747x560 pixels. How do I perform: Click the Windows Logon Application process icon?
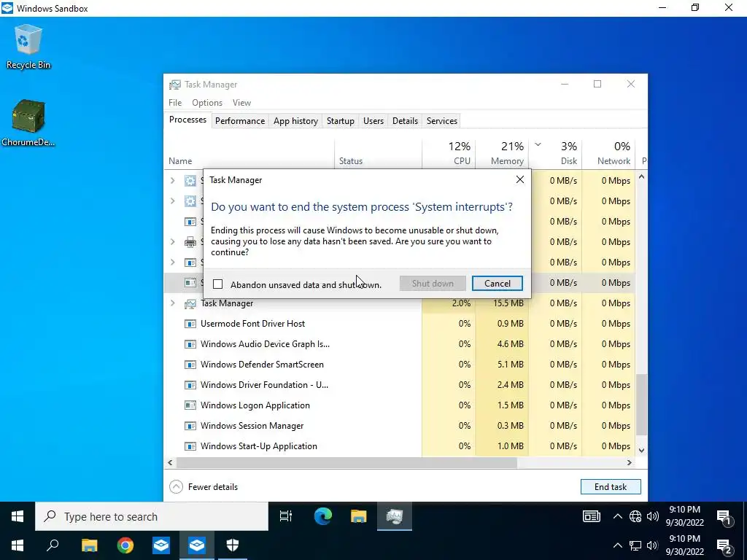(x=190, y=405)
